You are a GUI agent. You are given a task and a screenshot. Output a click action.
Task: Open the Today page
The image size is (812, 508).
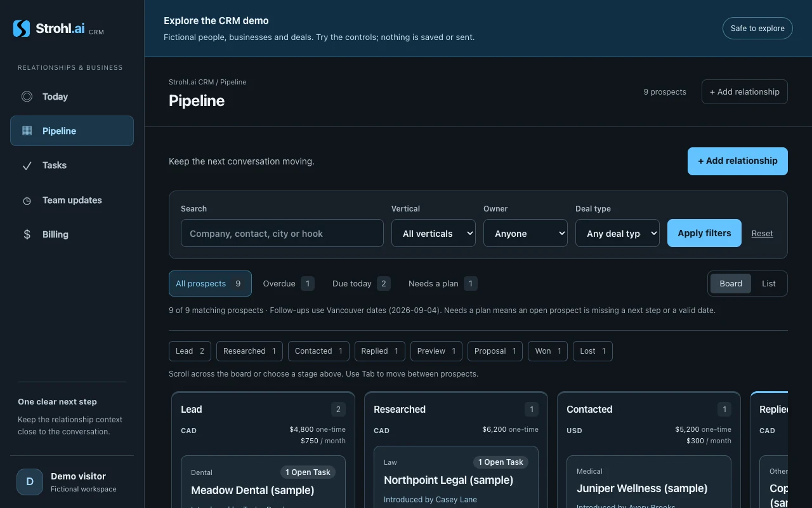(72, 97)
